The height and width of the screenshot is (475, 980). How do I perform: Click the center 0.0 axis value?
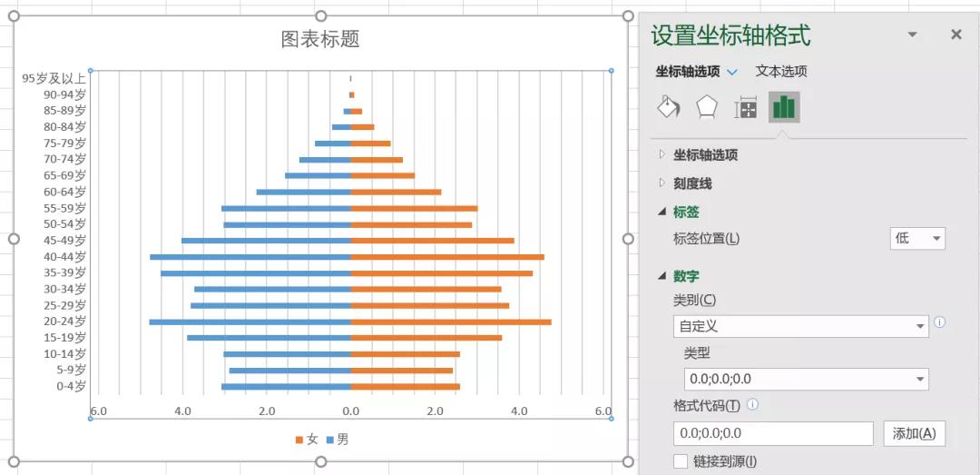click(x=350, y=411)
